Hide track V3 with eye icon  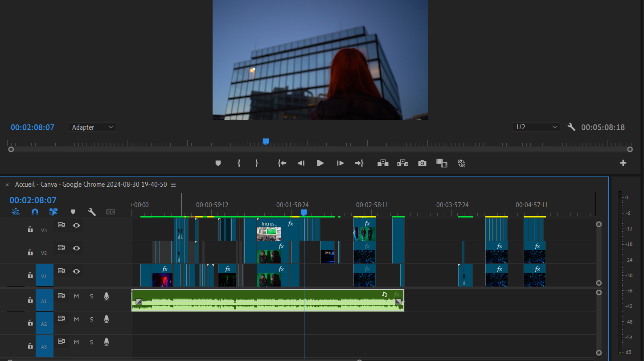click(76, 226)
